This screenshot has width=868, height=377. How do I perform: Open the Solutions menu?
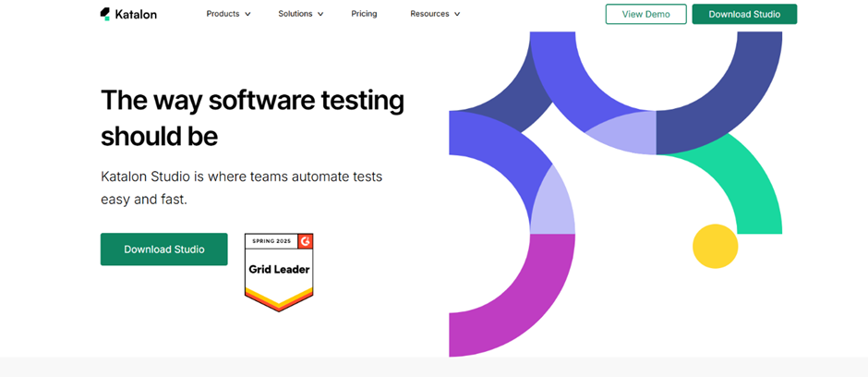[x=295, y=14]
